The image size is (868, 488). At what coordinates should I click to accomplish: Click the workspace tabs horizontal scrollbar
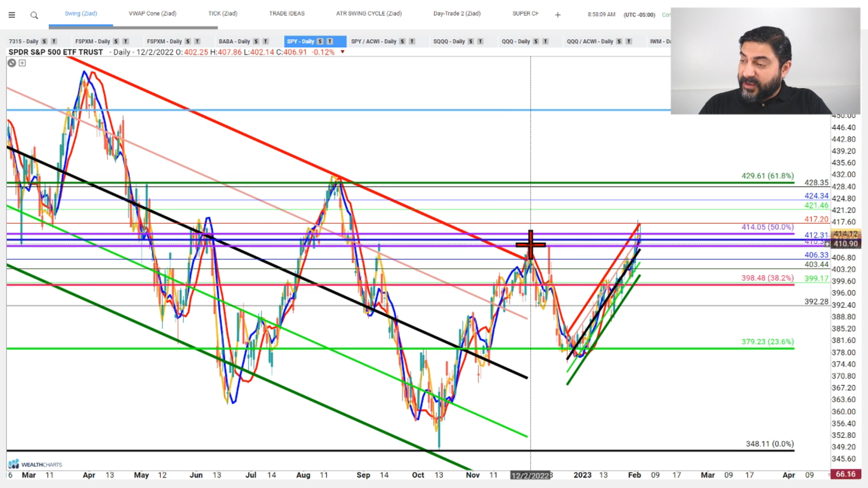pyautogui.click(x=133, y=28)
